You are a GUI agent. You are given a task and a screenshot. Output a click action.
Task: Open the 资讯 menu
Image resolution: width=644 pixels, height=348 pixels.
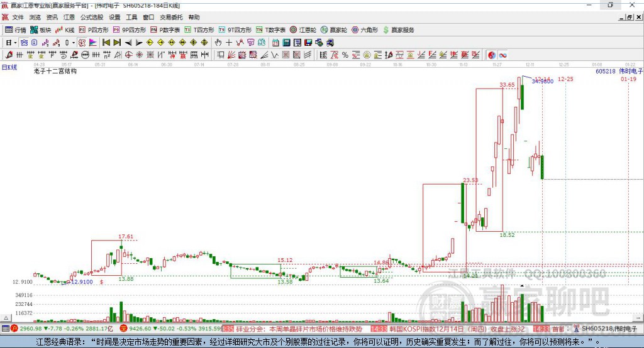click(x=52, y=17)
